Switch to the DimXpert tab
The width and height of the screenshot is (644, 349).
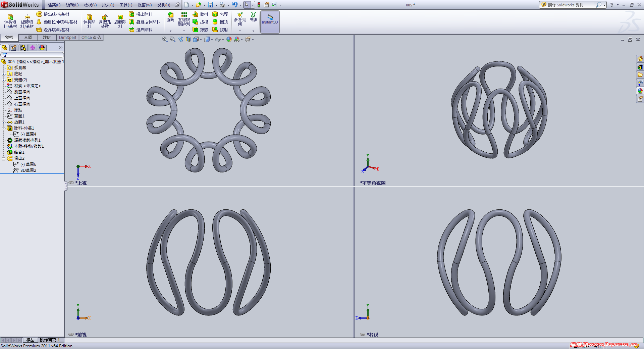pyautogui.click(x=68, y=38)
